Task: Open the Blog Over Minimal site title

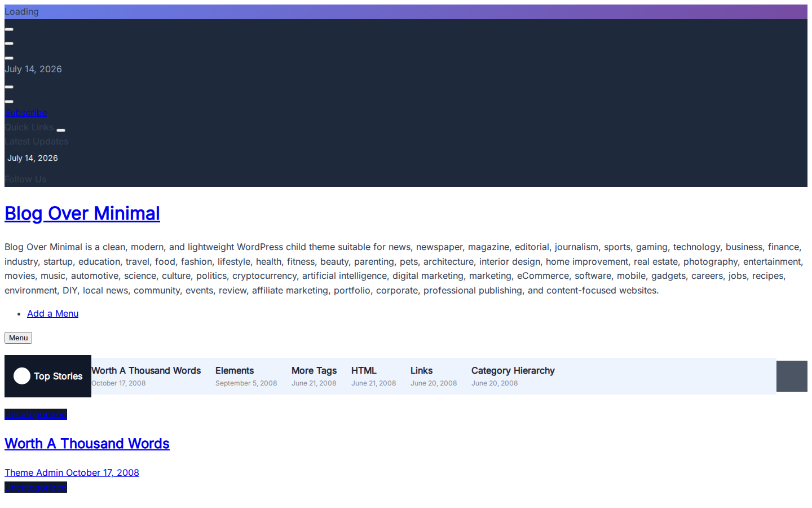Action: pyautogui.click(x=82, y=213)
